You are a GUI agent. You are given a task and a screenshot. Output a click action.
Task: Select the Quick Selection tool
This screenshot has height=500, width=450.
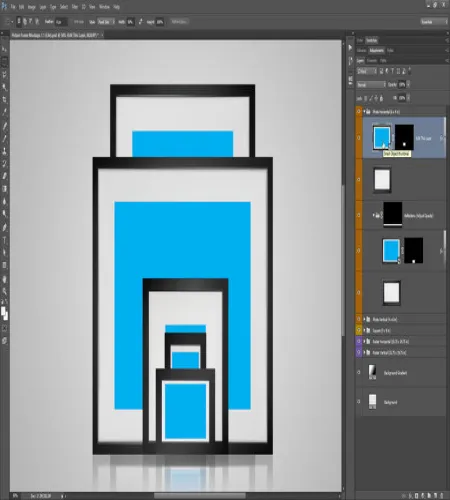coord(4,87)
